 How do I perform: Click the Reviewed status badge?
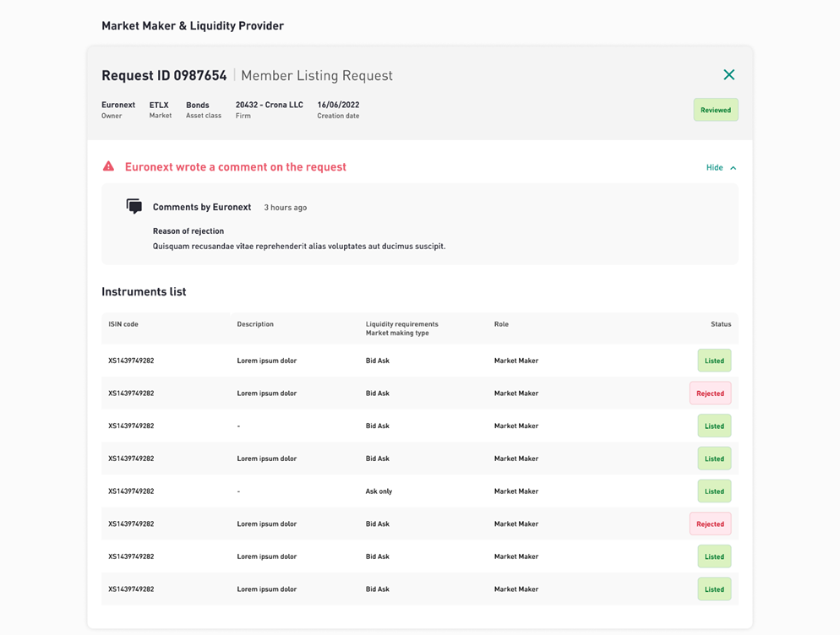click(716, 110)
